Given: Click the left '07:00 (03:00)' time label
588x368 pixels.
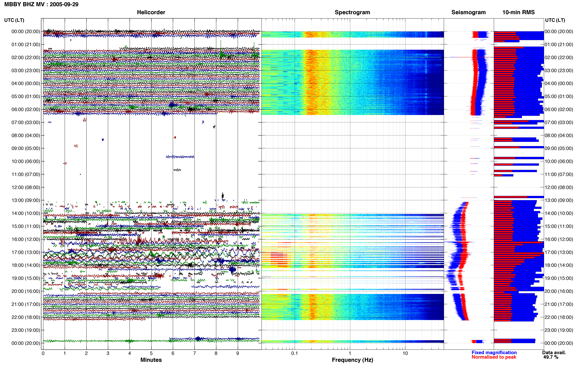Looking at the screenshot, I should click(x=26, y=122).
